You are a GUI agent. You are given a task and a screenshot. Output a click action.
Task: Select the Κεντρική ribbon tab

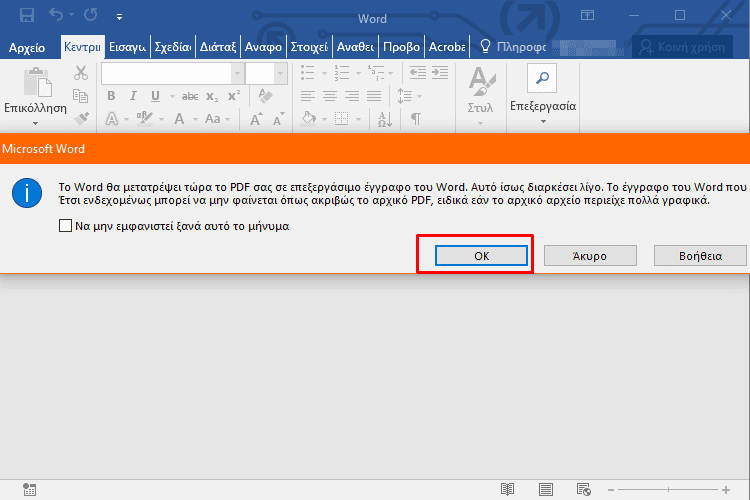coord(82,47)
